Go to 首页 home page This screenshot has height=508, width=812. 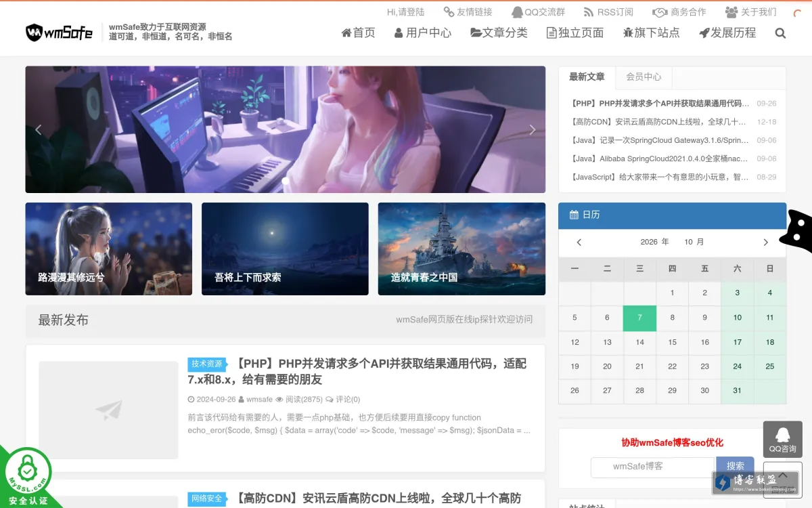coord(358,33)
